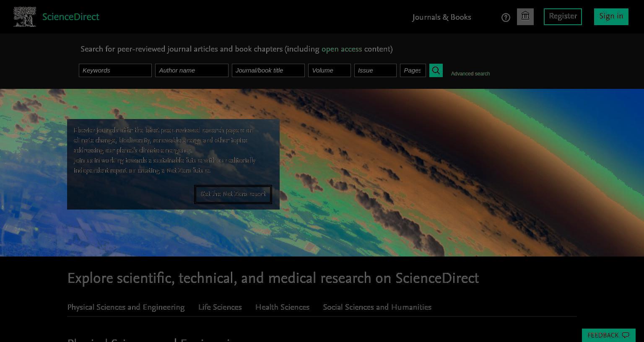
Task: Open Journals & Books
Action: pyautogui.click(x=441, y=17)
